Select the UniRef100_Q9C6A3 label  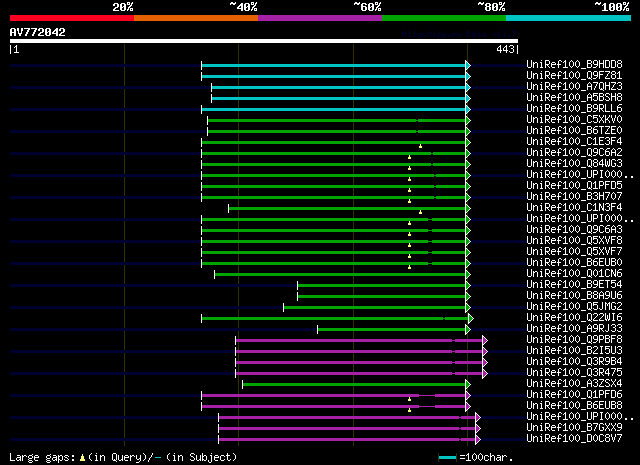click(x=574, y=230)
